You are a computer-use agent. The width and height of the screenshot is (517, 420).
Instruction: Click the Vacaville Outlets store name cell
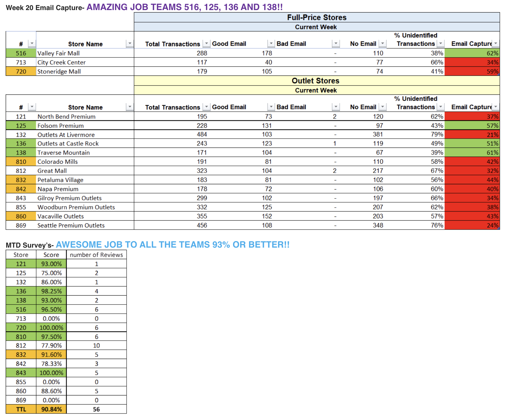pos(85,216)
